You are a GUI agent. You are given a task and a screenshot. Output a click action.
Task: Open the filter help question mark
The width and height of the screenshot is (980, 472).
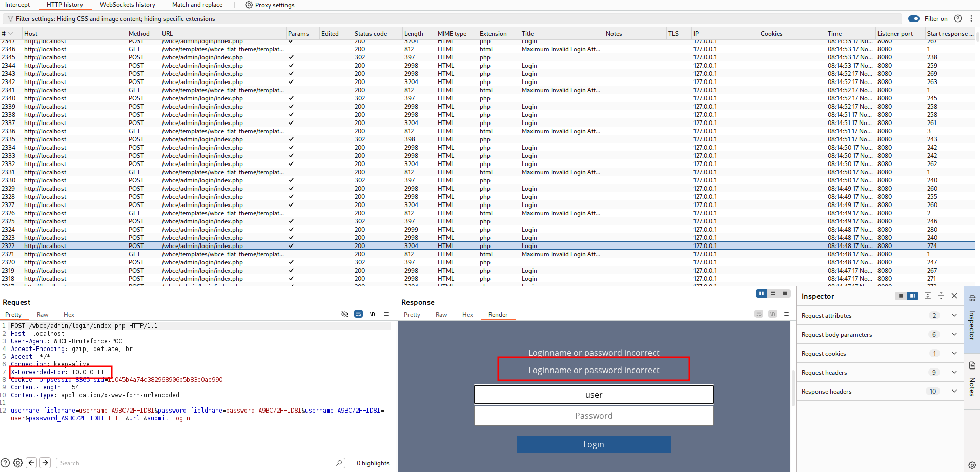coord(958,19)
